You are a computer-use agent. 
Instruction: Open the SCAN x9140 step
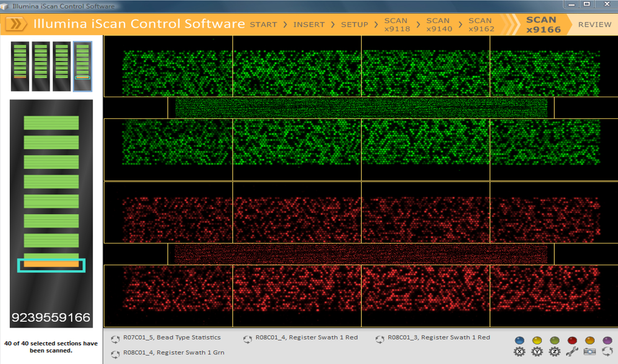(x=438, y=25)
